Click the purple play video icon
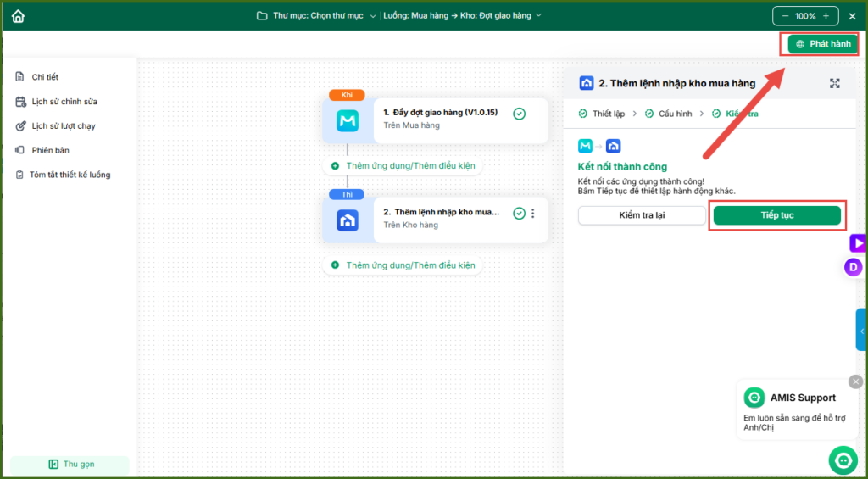The image size is (868, 479). (858, 243)
